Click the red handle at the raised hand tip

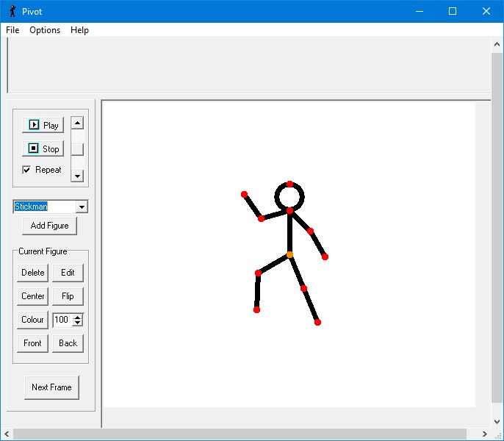pos(245,195)
